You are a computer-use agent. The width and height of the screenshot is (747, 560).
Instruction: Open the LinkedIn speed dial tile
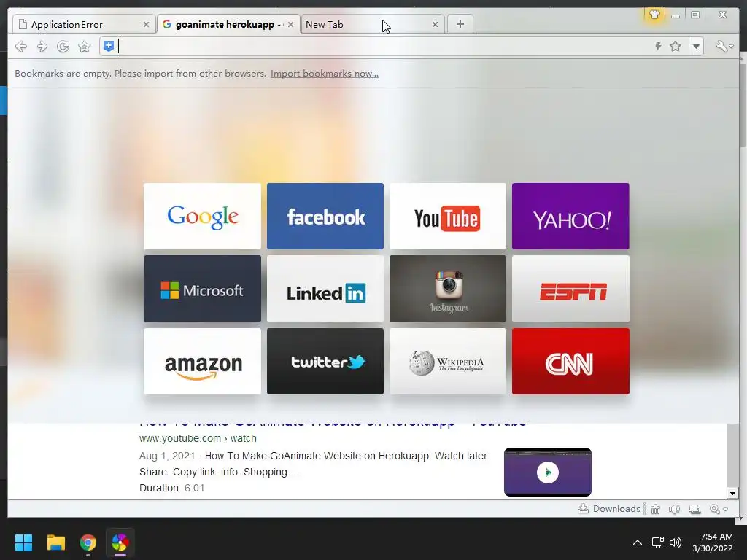(x=325, y=289)
